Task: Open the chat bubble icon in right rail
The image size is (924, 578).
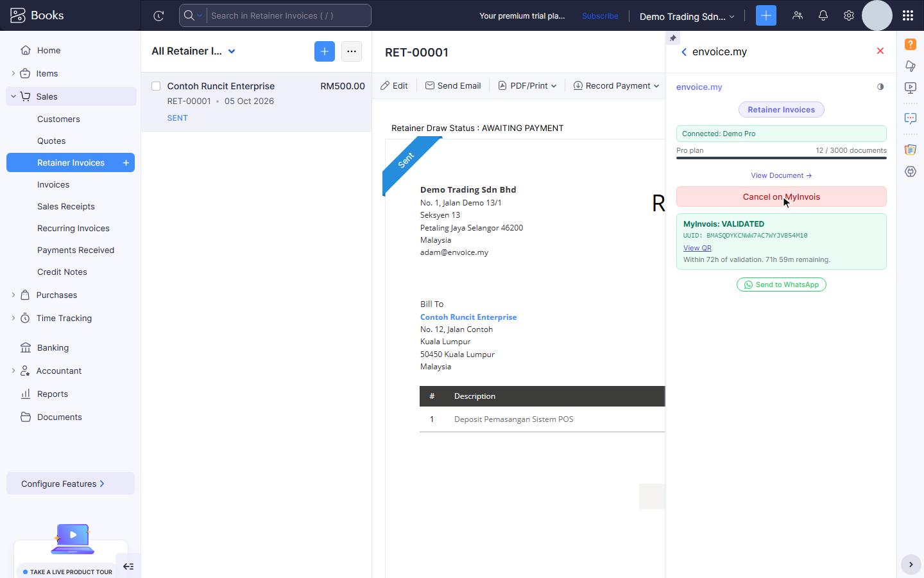Action: coord(911,118)
